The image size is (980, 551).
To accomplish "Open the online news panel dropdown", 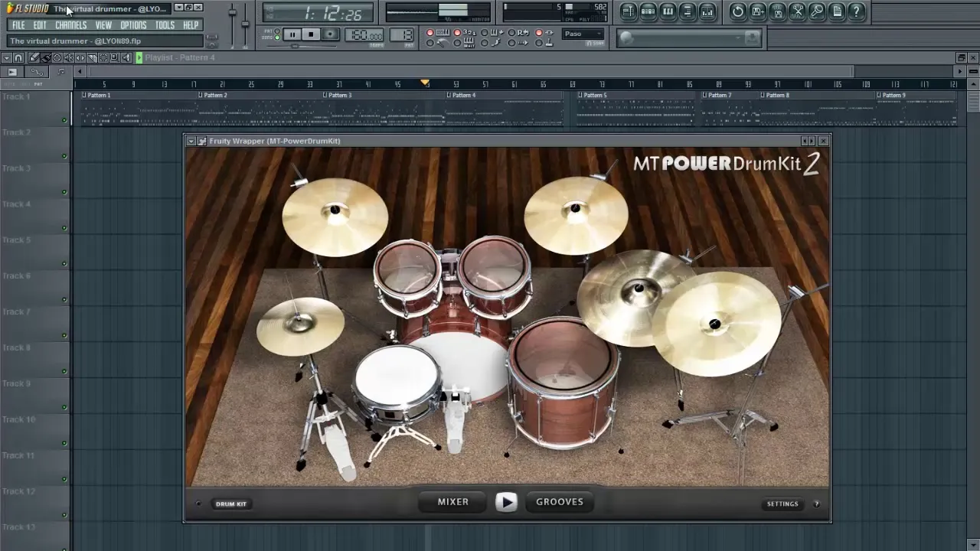I will click(738, 37).
